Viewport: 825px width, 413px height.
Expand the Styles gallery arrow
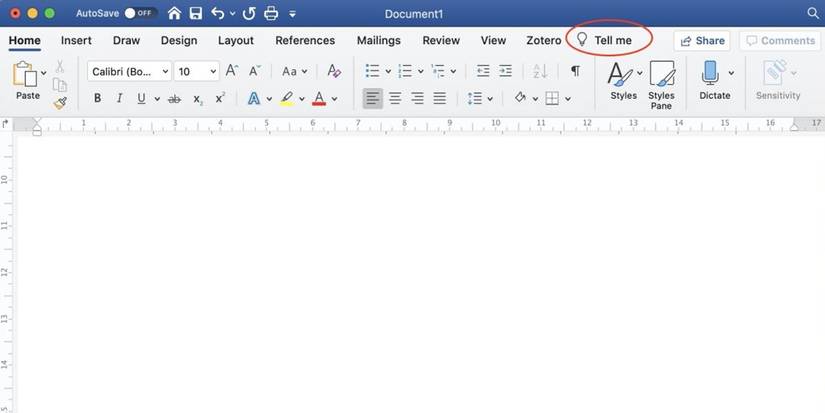(640, 73)
